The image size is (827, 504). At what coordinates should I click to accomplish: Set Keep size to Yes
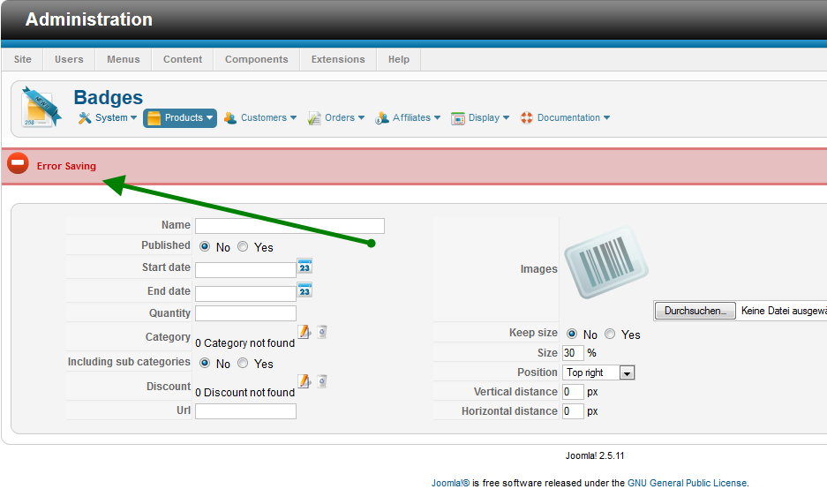point(610,334)
